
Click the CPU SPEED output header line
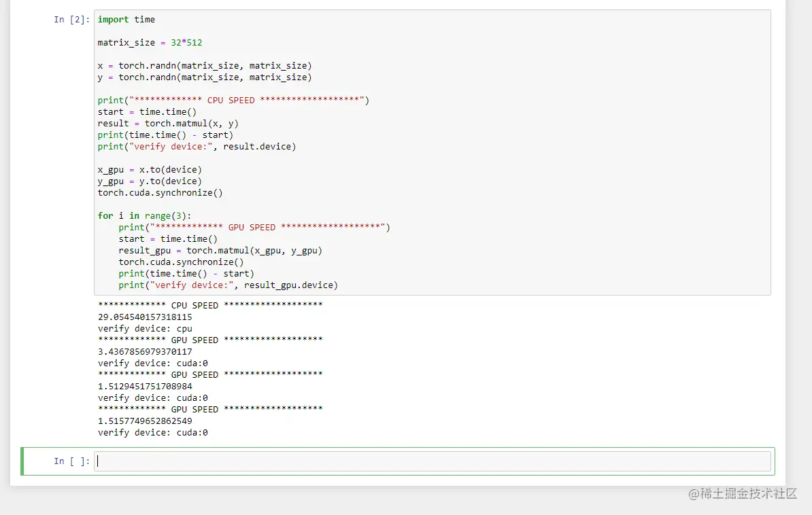point(210,305)
